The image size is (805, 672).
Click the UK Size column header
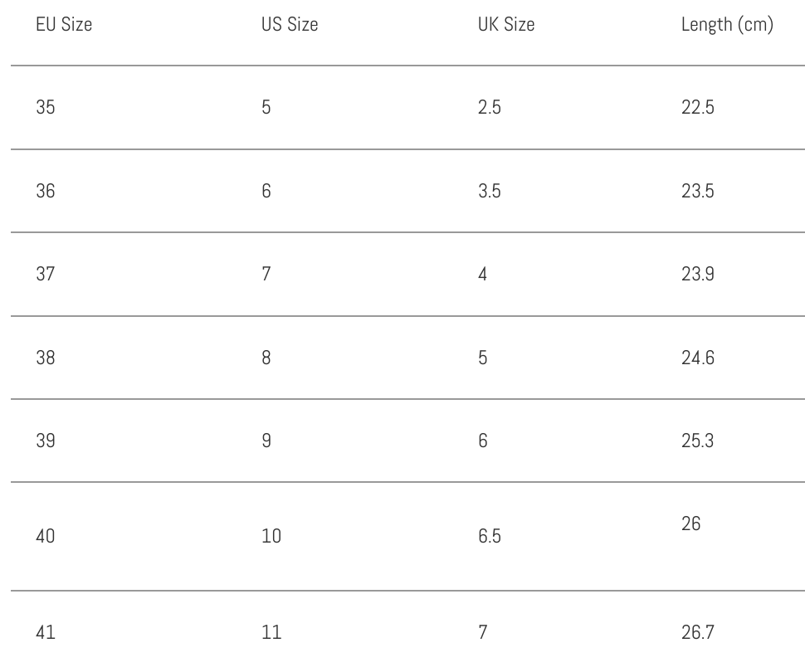point(505,25)
